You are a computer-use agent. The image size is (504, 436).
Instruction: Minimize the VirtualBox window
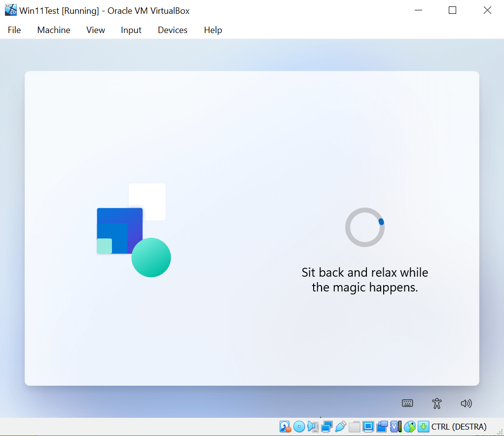[418, 10]
